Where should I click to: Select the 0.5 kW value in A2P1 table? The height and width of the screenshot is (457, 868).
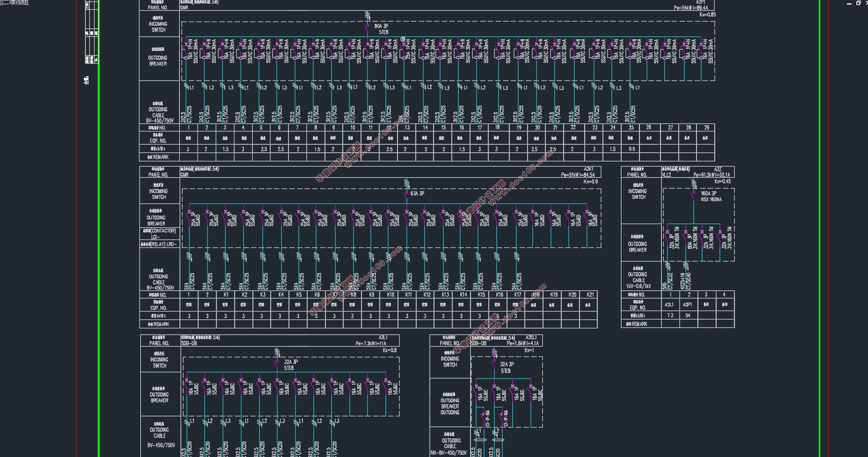(632, 149)
